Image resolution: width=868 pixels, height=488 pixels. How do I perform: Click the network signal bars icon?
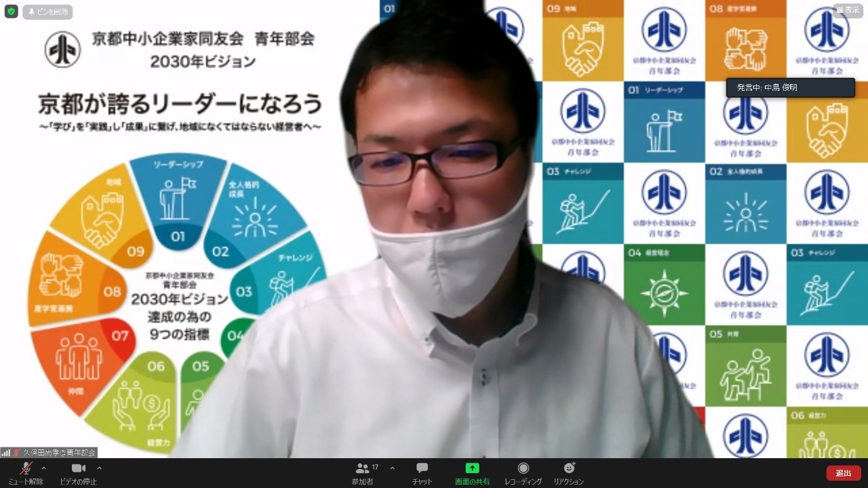click(x=5, y=452)
